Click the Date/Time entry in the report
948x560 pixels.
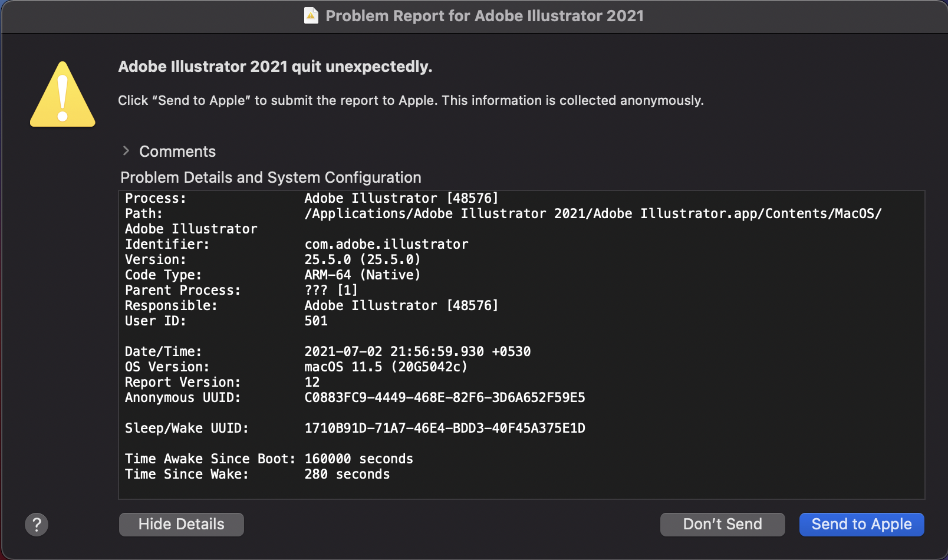[417, 351]
